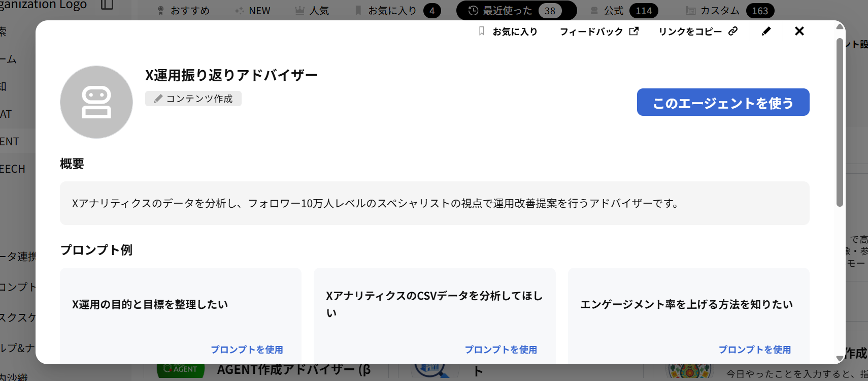Click the bookmark お気に入り icon in dialog header
868x381 pixels.
(482, 31)
